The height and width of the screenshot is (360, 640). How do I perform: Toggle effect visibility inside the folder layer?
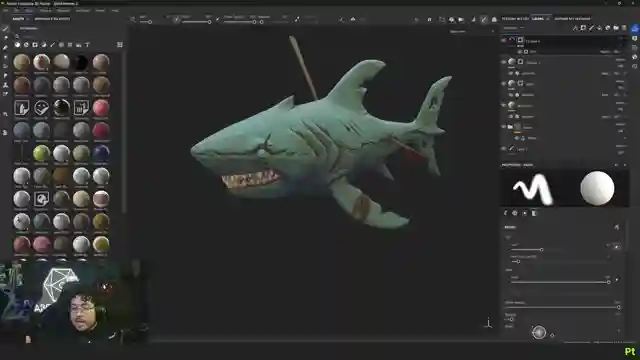coord(516,138)
